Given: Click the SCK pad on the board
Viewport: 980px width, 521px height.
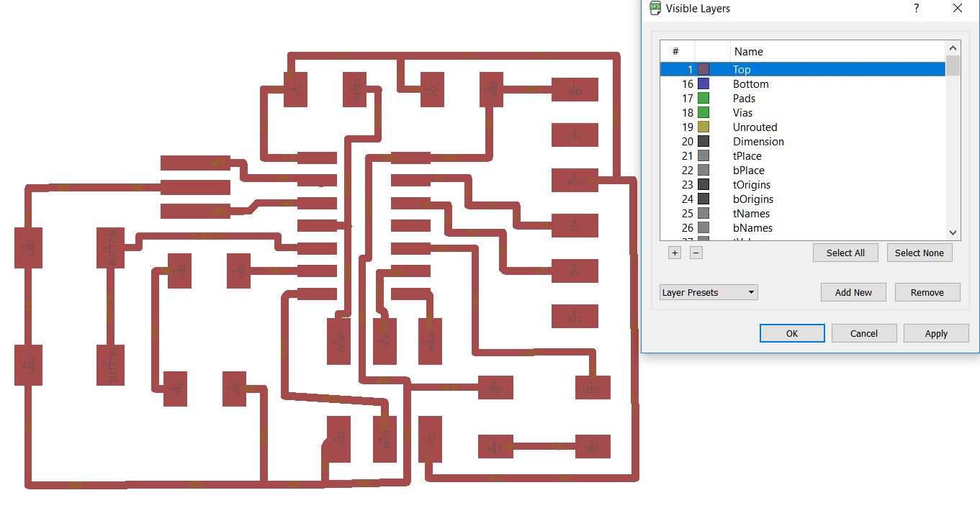Looking at the screenshot, I should (385, 341).
